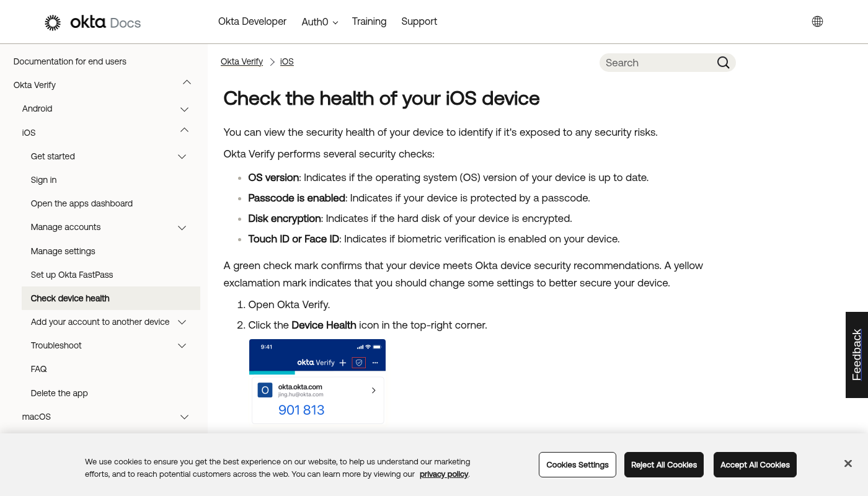The height and width of the screenshot is (496, 868).
Task: Expand the Troubleshoot chevron
Action: pos(182,346)
